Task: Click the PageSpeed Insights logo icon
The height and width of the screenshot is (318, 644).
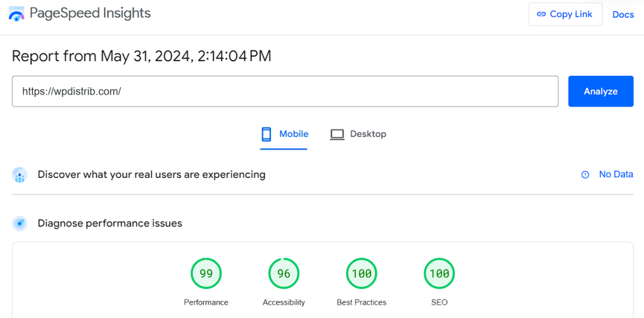Action: pos(16,14)
